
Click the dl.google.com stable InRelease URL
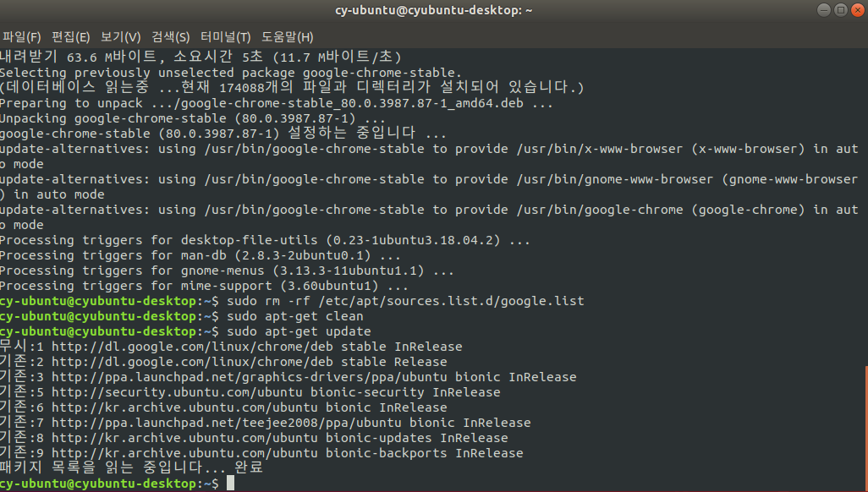coord(257,347)
